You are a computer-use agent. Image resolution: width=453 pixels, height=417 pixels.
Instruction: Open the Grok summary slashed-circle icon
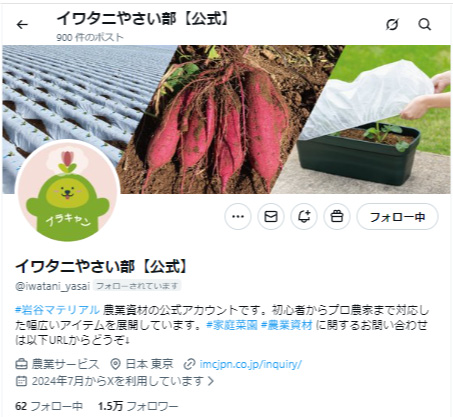click(x=392, y=24)
